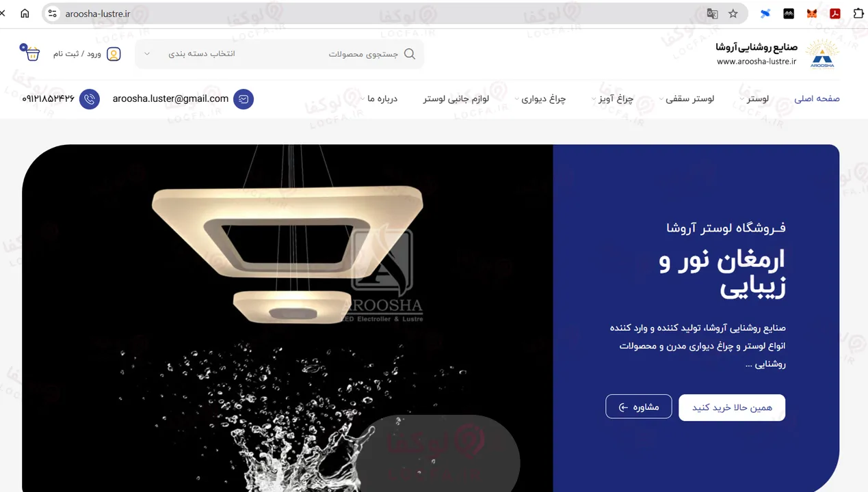This screenshot has width=868, height=492.
Task: Expand the چراغ آویز submenu
Action: coord(594,100)
